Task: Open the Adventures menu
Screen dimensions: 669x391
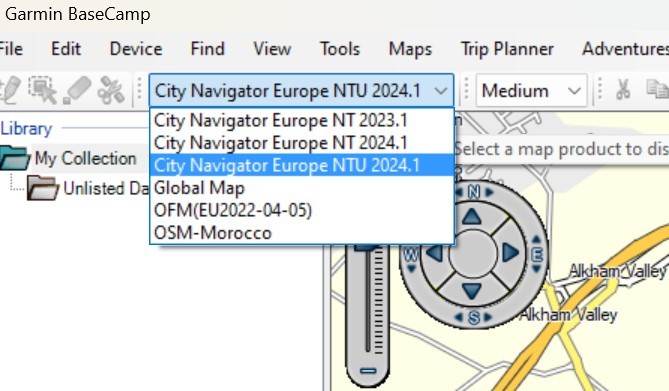Action: [x=625, y=49]
